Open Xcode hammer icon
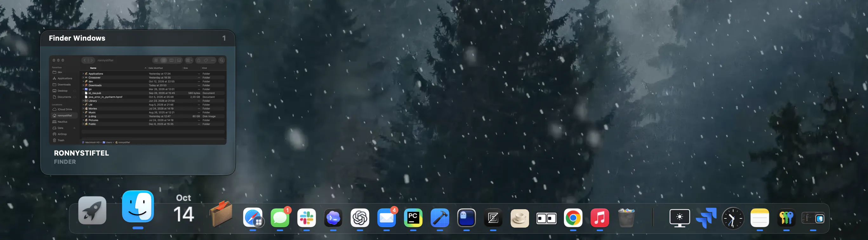Image resolution: width=868 pixels, height=240 pixels. 440,218
